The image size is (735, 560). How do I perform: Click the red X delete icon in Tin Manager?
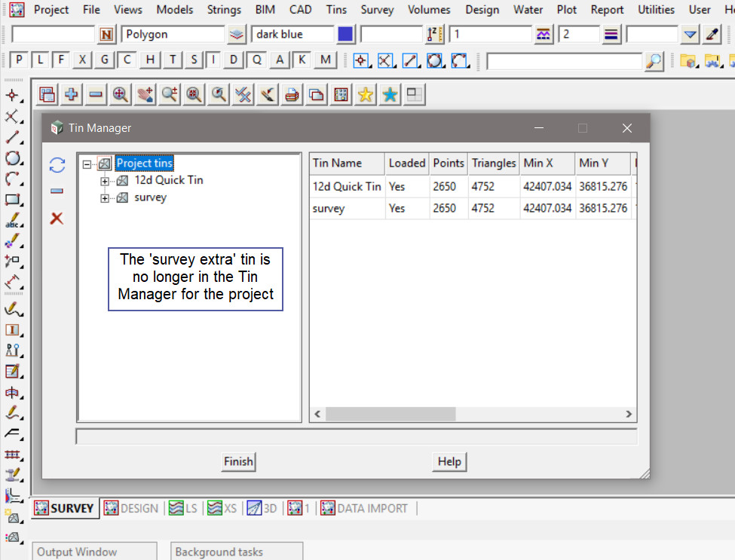coord(57,218)
